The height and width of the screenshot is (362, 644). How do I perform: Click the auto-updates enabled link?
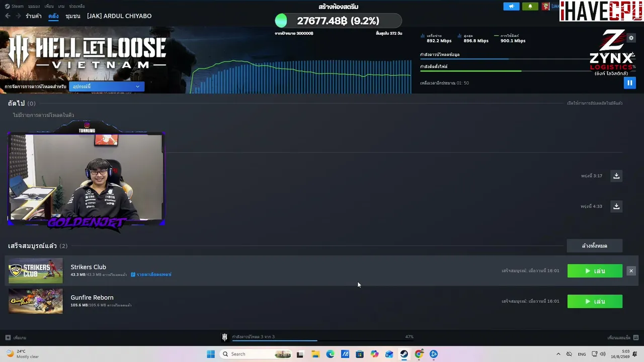tap(595, 103)
